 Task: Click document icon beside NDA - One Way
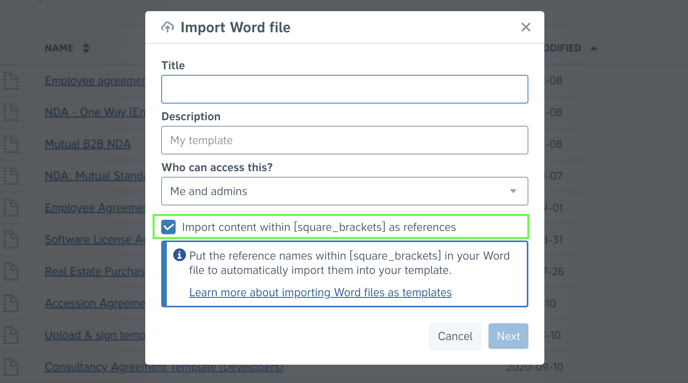(x=11, y=112)
